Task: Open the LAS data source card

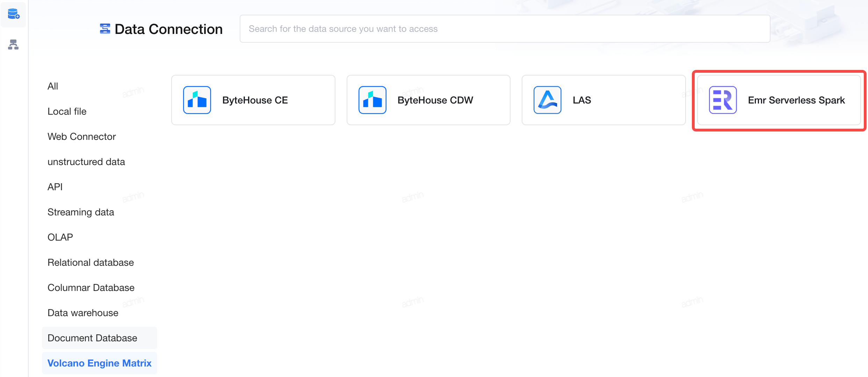Action: coord(603,100)
